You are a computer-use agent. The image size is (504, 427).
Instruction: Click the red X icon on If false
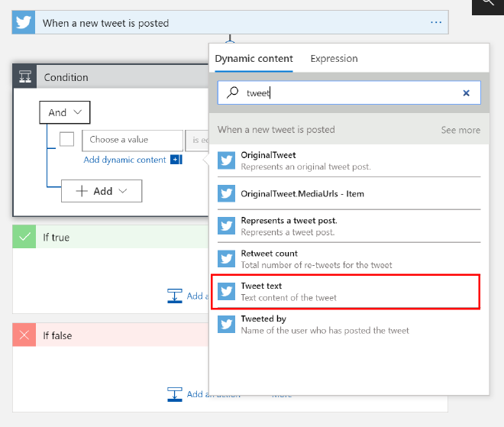tap(24, 335)
